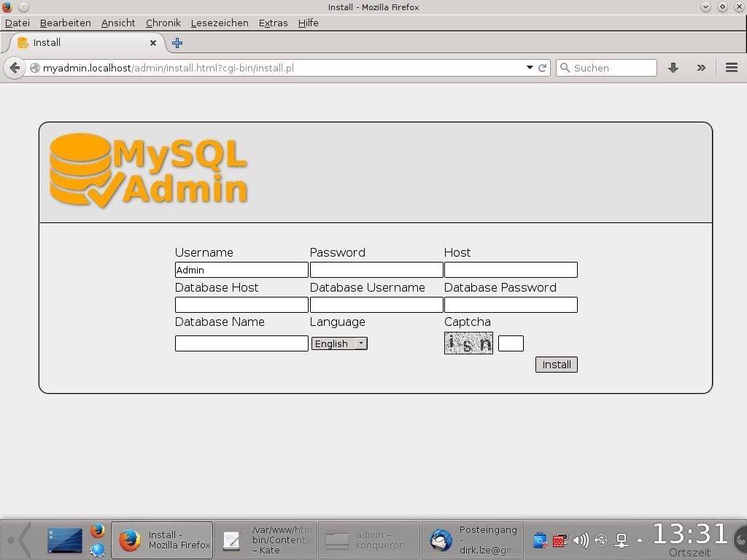
Task: Open Thunderbird Posteingang from the taskbar
Action: (473, 540)
